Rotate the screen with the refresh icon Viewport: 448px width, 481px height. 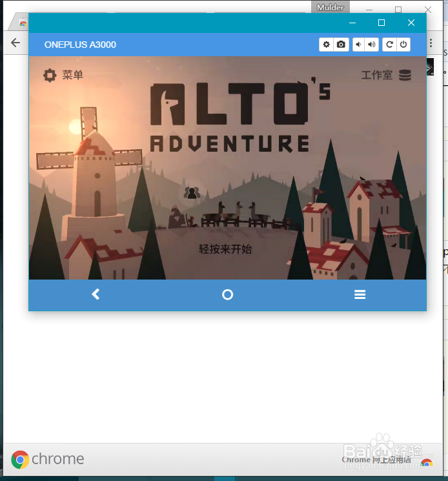(x=389, y=45)
